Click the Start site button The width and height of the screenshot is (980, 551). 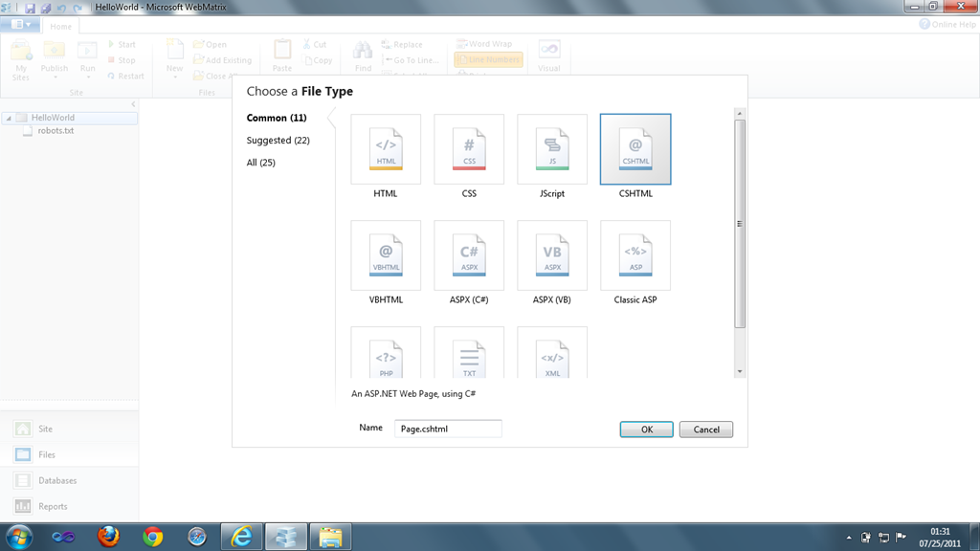tap(122, 44)
